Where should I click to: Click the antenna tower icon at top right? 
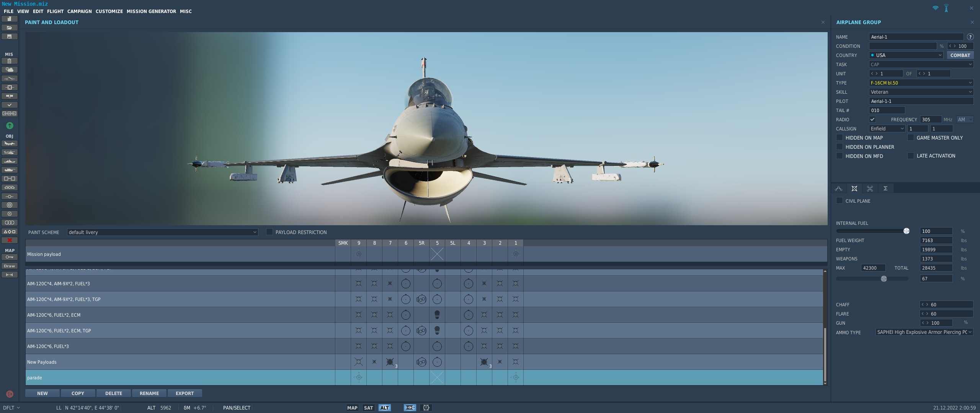point(946,8)
